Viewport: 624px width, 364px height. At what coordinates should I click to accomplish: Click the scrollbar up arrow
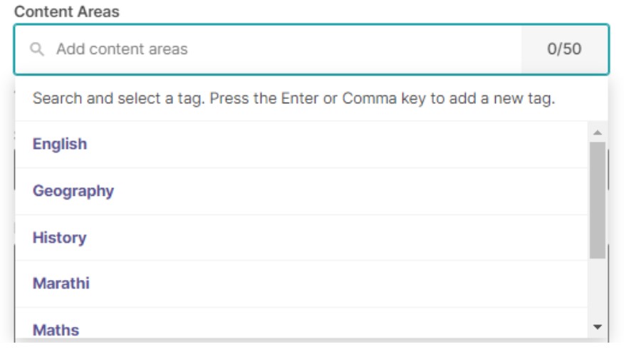tap(597, 133)
